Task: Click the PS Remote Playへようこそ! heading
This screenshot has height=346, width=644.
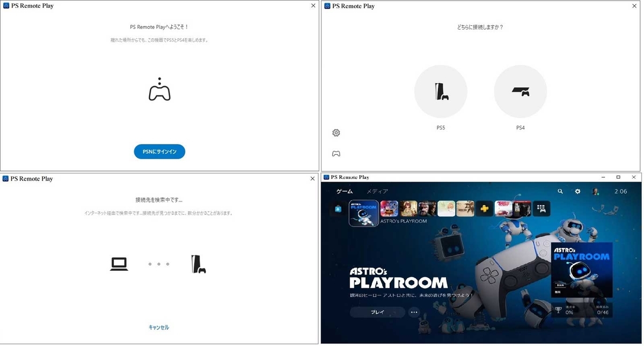Action: pos(159,27)
